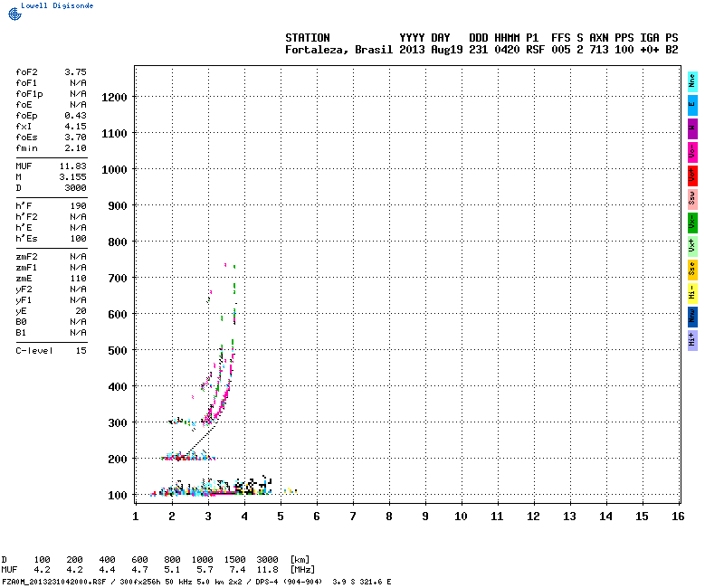The image size is (724, 588).
Task: Click the time value 0420
Action: point(507,50)
